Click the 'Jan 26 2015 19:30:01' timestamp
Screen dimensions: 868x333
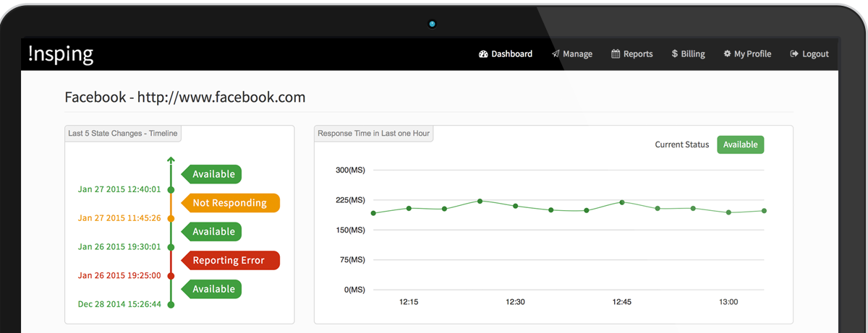[119, 247]
